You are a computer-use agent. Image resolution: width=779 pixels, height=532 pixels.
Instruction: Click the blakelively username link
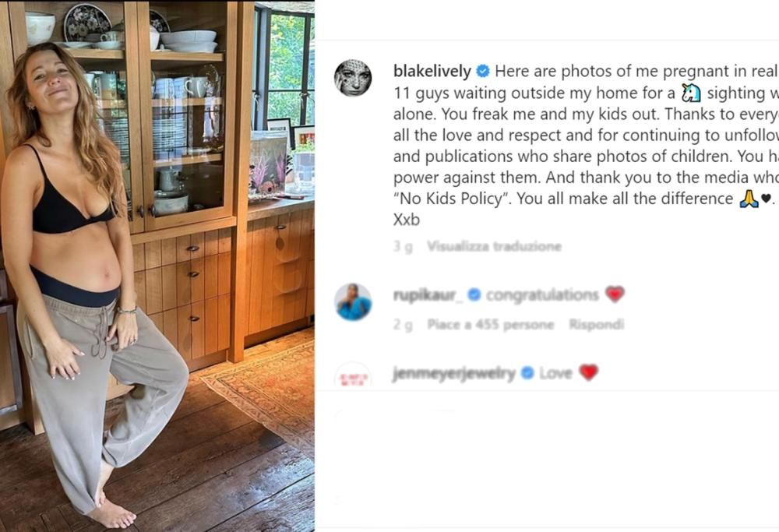[432, 72]
